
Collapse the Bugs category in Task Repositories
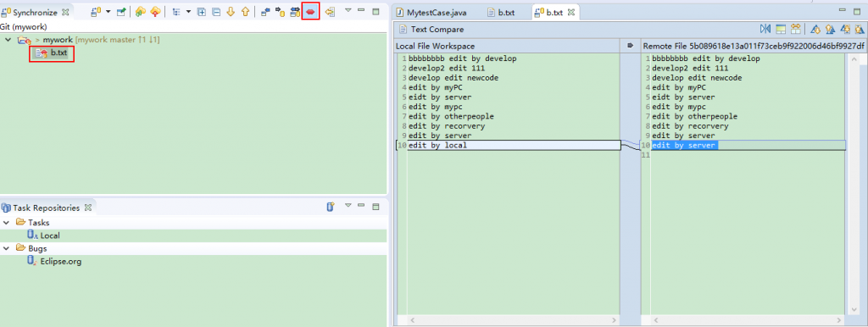(x=7, y=248)
